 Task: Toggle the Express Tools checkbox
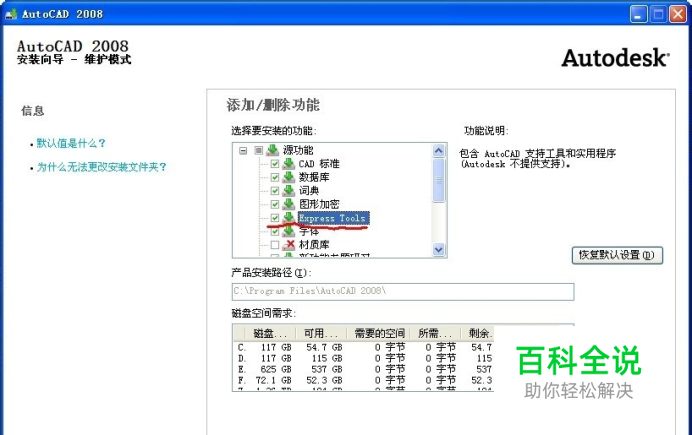pos(275,218)
